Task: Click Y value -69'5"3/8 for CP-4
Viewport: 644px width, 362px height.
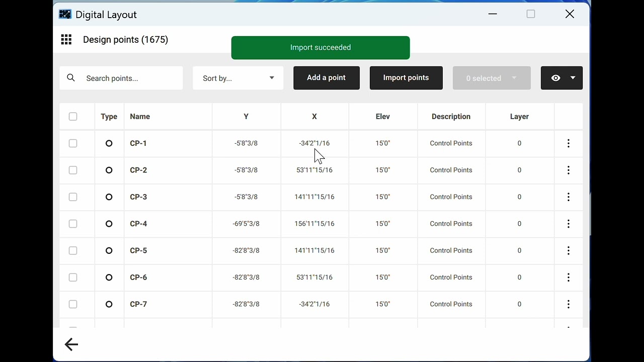Action: coord(246,224)
